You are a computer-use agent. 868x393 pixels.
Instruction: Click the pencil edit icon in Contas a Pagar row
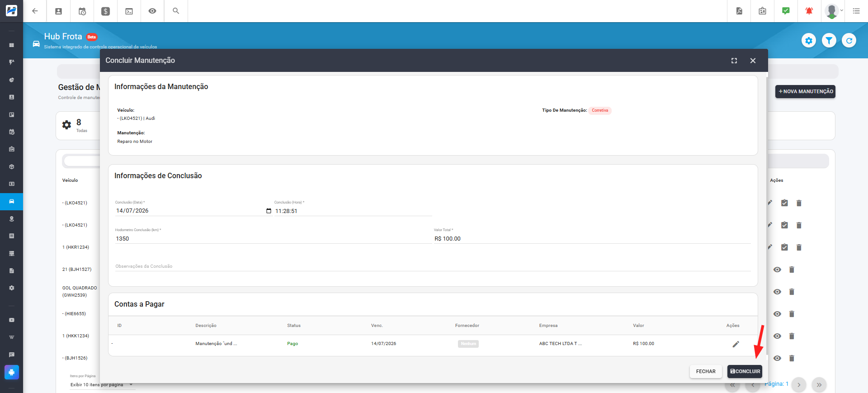coord(736,344)
